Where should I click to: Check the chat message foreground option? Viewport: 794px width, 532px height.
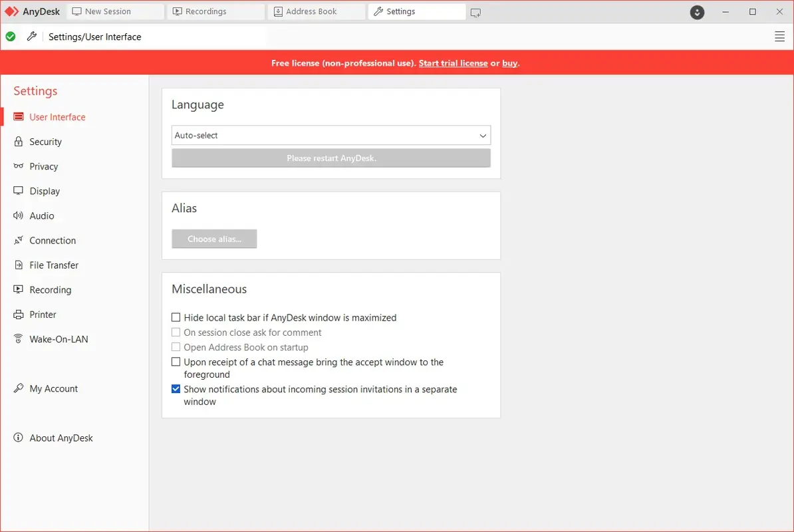(176, 362)
